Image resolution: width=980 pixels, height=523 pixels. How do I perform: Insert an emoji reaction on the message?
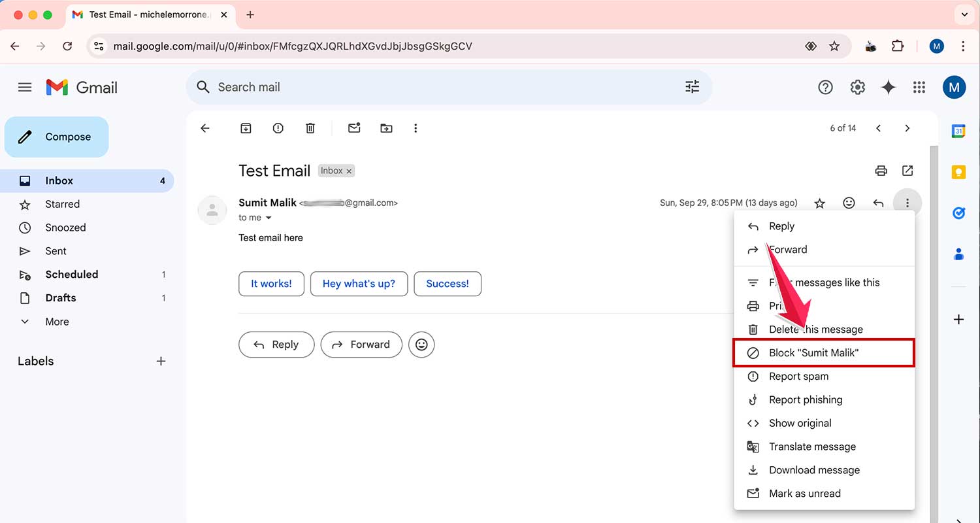849,203
